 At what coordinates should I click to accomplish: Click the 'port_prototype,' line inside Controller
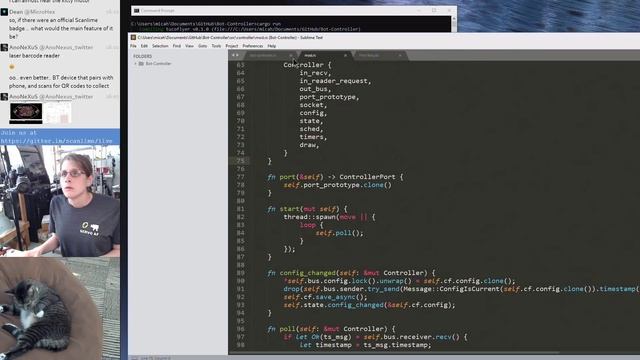click(329, 97)
